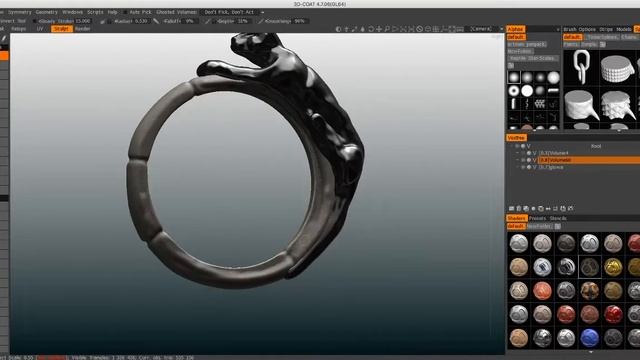
Task: Open the artman_penpack alphas folder
Action: coord(527,44)
